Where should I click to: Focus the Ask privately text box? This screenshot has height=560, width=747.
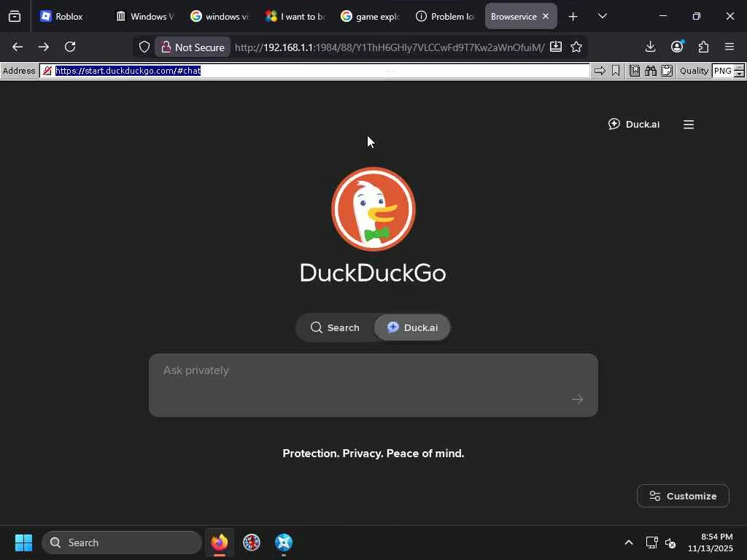373,385
